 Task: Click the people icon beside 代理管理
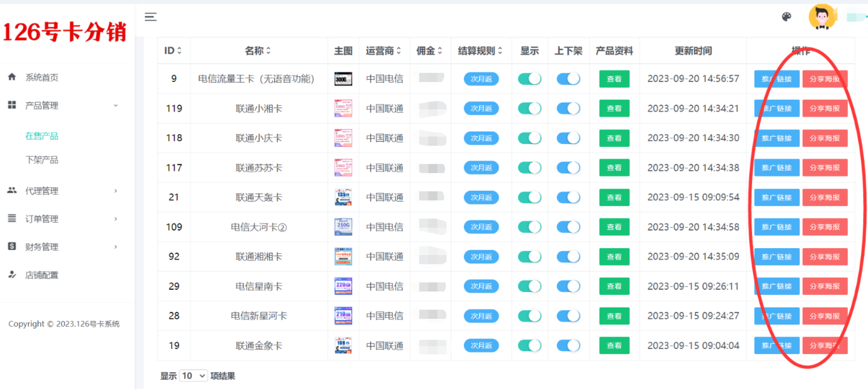[12, 190]
